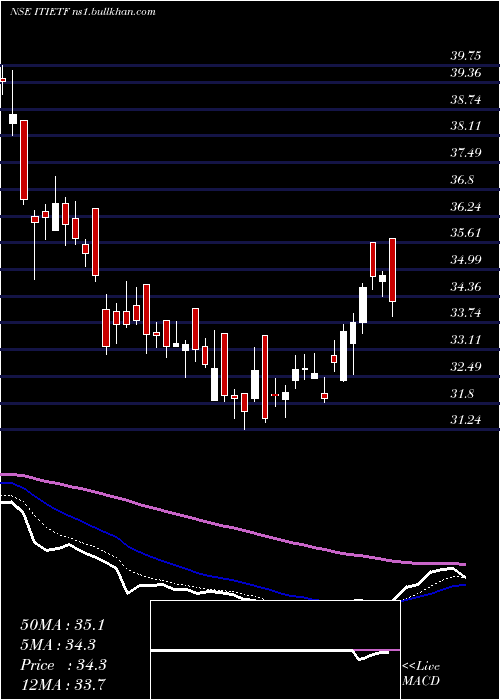
Task: Click the 12MA : 33.7 readout
Action: click(62, 684)
